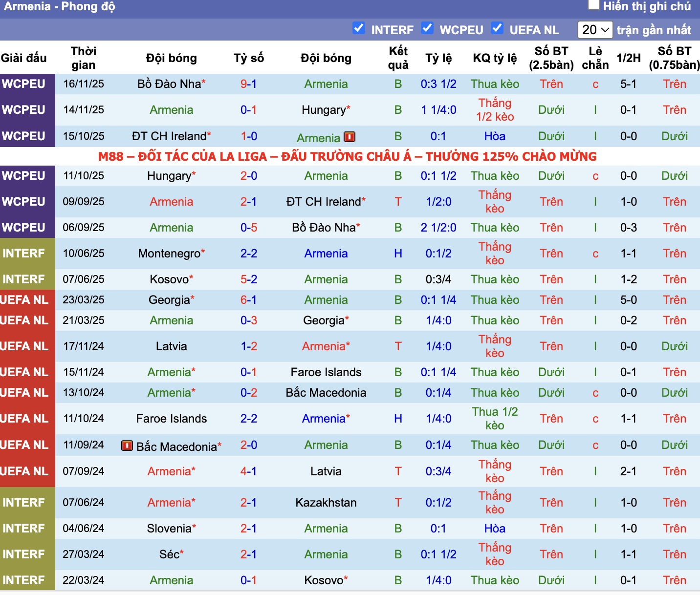Open Montenegro team link
Image resolution: width=700 pixels, height=595 pixels.
pyautogui.click(x=169, y=254)
